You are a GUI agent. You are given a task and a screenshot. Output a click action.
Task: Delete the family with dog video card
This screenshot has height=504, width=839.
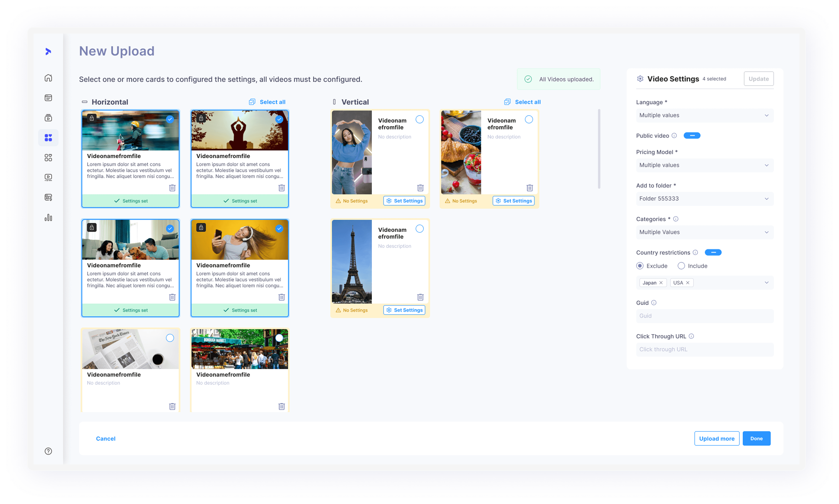coord(172,297)
